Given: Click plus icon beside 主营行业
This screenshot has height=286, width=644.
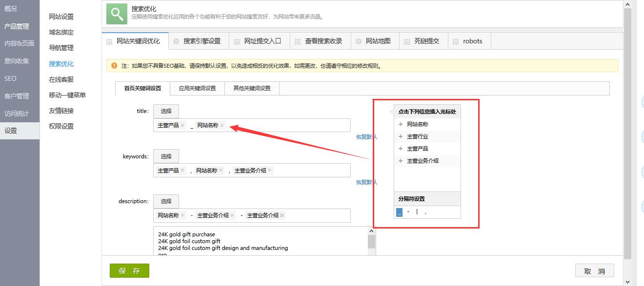Looking at the screenshot, I should coord(401,136).
